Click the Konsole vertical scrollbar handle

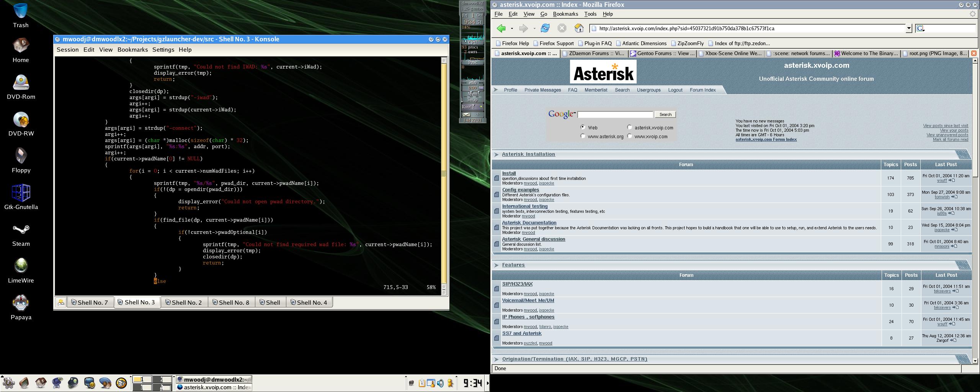click(x=444, y=173)
